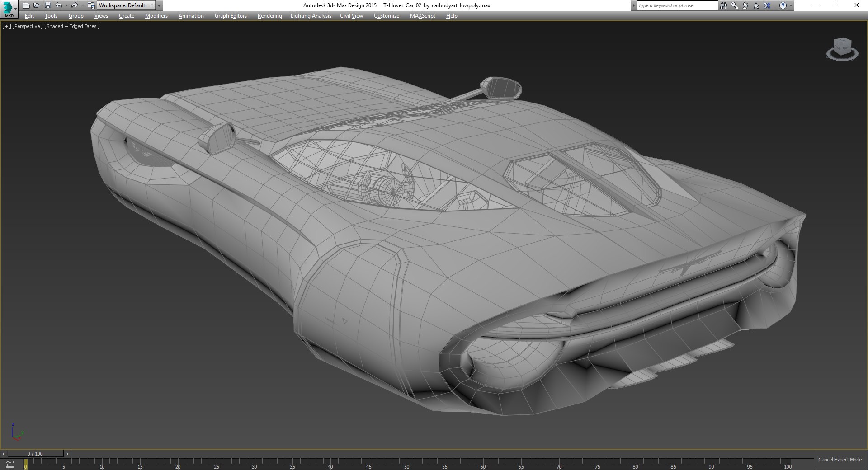Open the Animation menu
The height and width of the screenshot is (470, 868).
pos(191,16)
